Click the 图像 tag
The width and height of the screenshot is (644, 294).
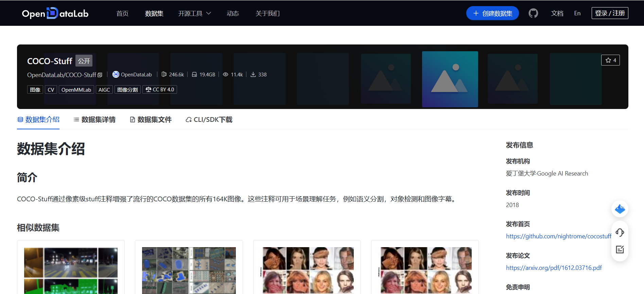35,90
